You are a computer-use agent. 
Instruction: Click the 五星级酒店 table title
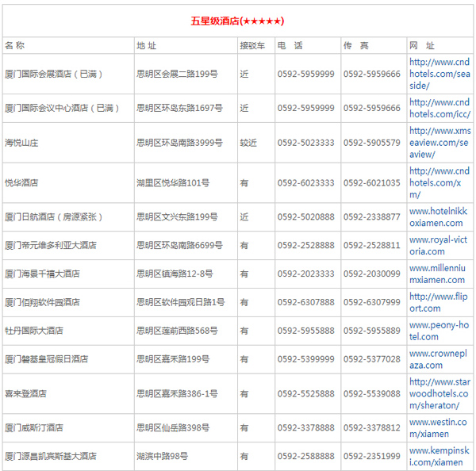(x=237, y=21)
